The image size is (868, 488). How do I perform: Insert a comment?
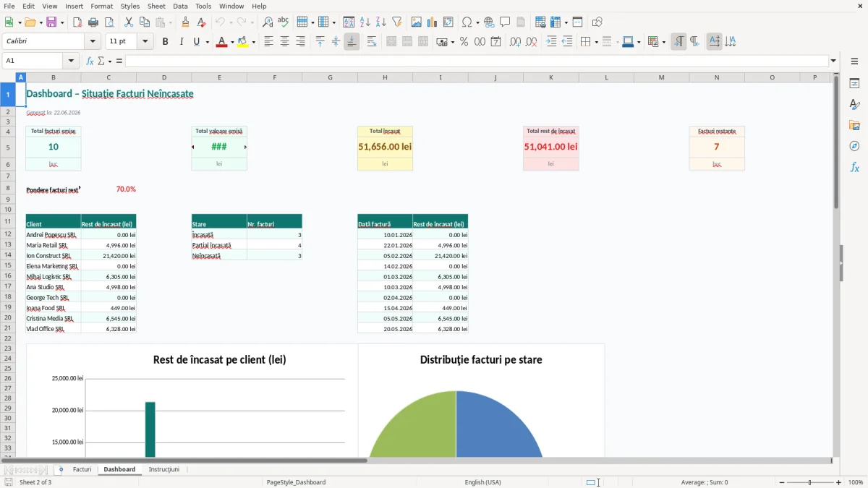click(x=505, y=22)
